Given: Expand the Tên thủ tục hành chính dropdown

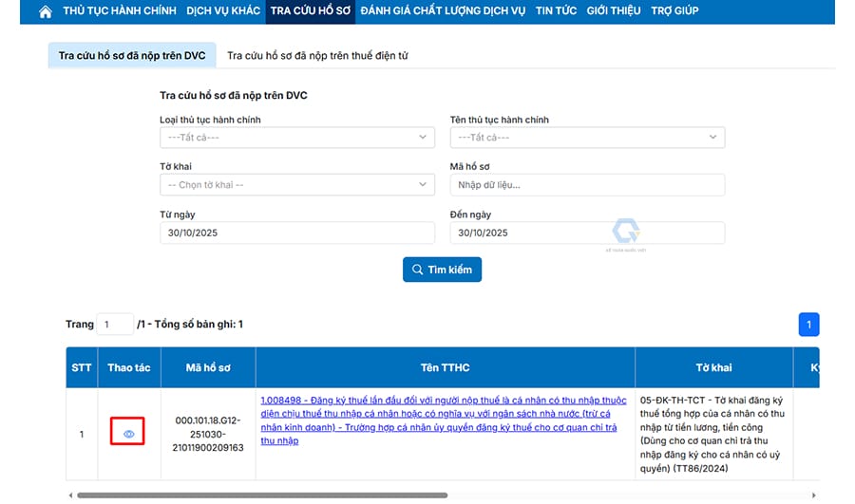Looking at the screenshot, I should point(586,138).
